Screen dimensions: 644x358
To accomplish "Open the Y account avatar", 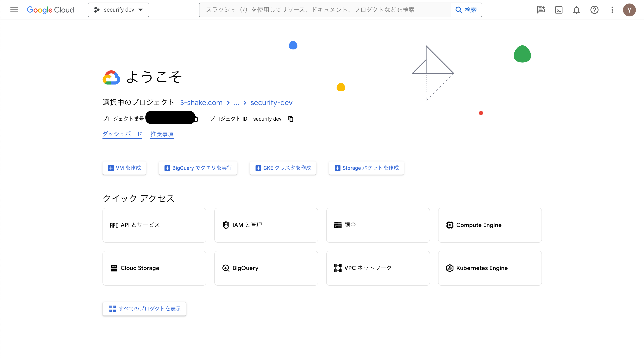I will tap(629, 10).
